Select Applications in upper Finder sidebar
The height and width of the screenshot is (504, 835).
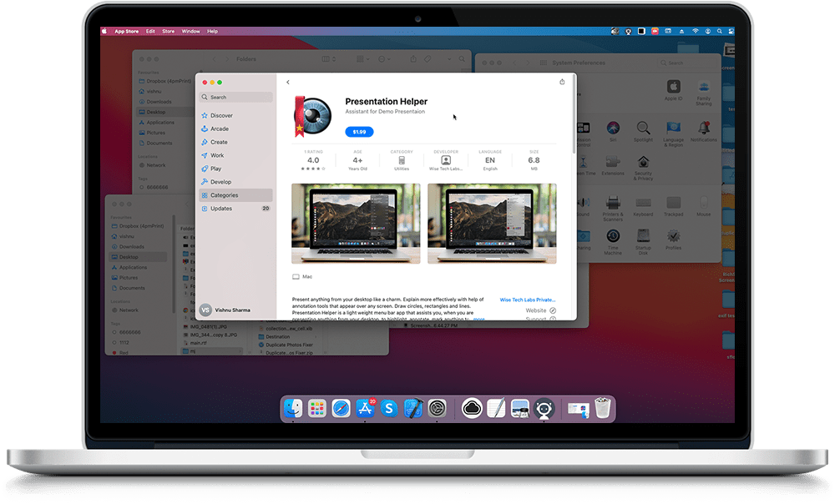(160, 123)
